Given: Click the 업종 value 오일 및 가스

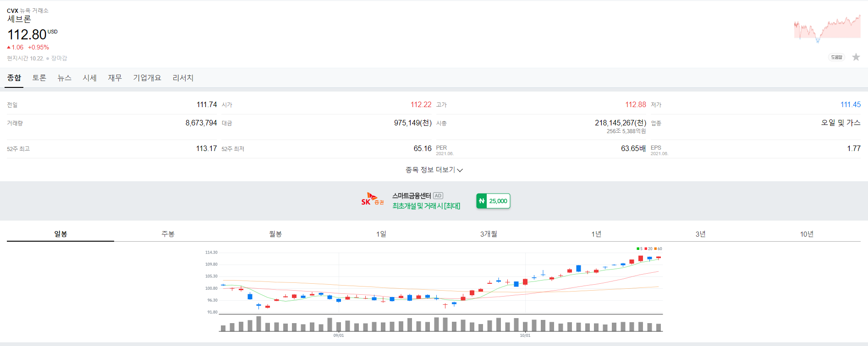Looking at the screenshot, I should [841, 123].
